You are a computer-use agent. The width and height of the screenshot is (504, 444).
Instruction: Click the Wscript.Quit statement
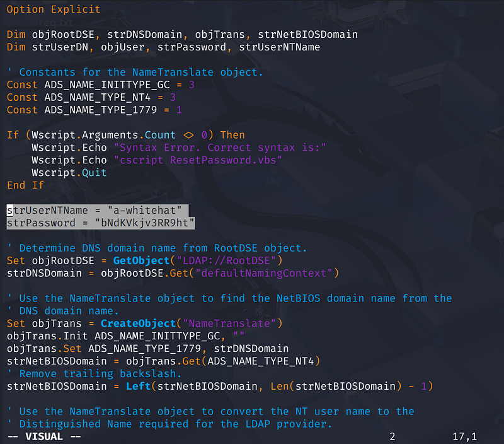coord(69,173)
